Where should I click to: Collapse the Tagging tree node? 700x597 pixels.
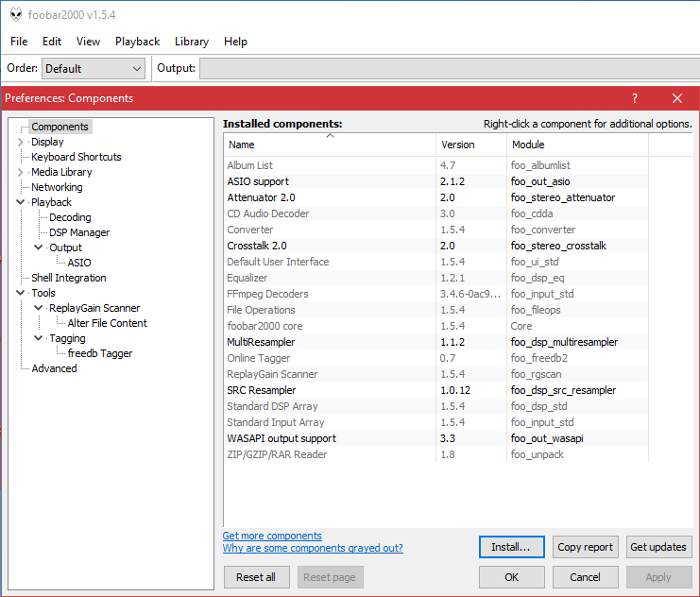pos(39,338)
